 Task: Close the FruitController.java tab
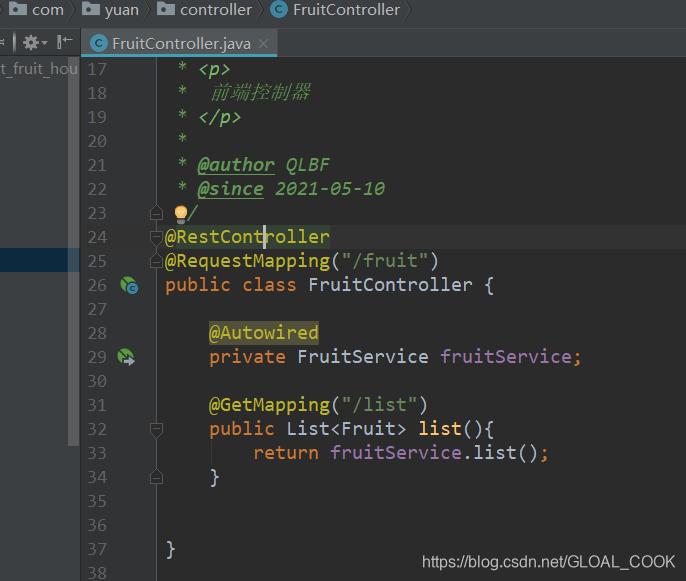click(263, 43)
